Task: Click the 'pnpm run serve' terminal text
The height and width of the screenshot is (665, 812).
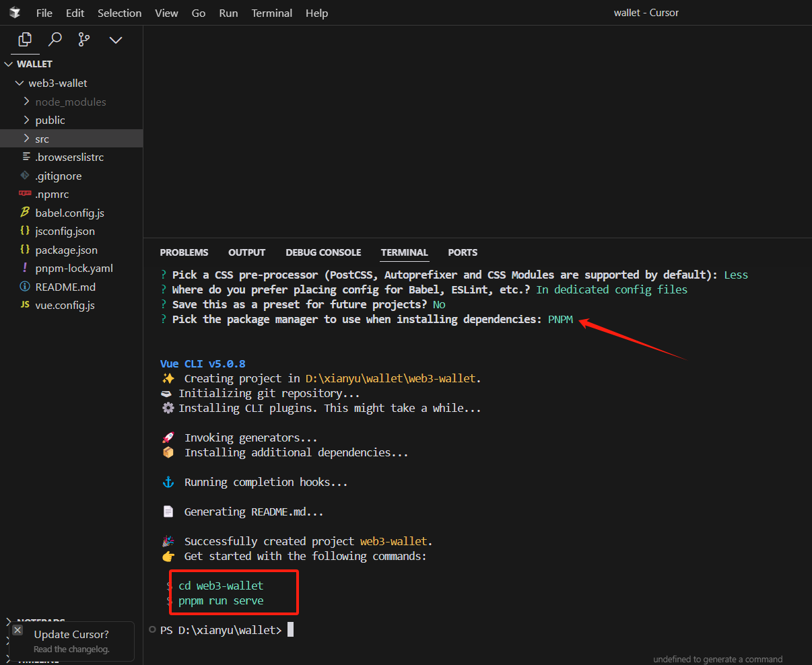Action: coord(221,600)
